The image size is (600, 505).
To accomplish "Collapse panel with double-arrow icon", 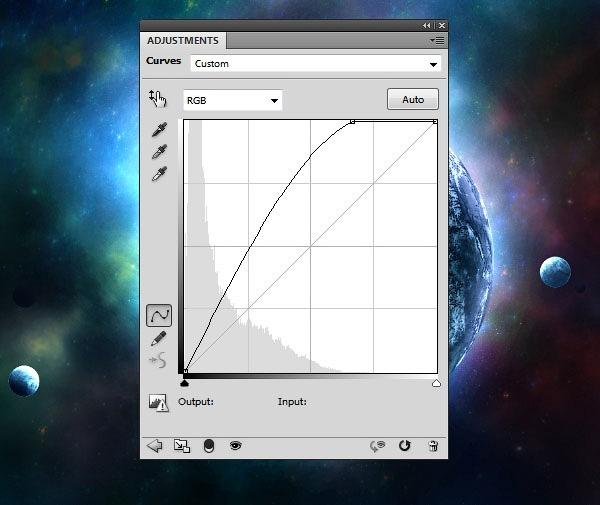I will (426, 26).
